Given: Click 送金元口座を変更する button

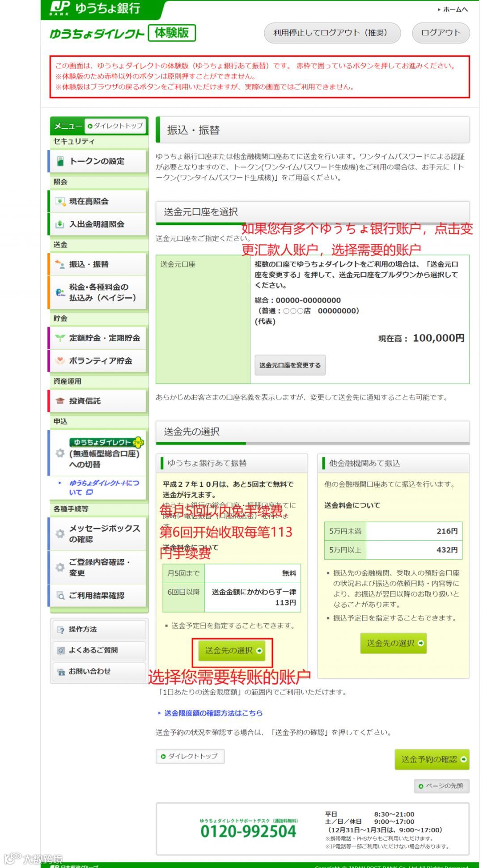Looking at the screenshot, I should tap(290, 365).
